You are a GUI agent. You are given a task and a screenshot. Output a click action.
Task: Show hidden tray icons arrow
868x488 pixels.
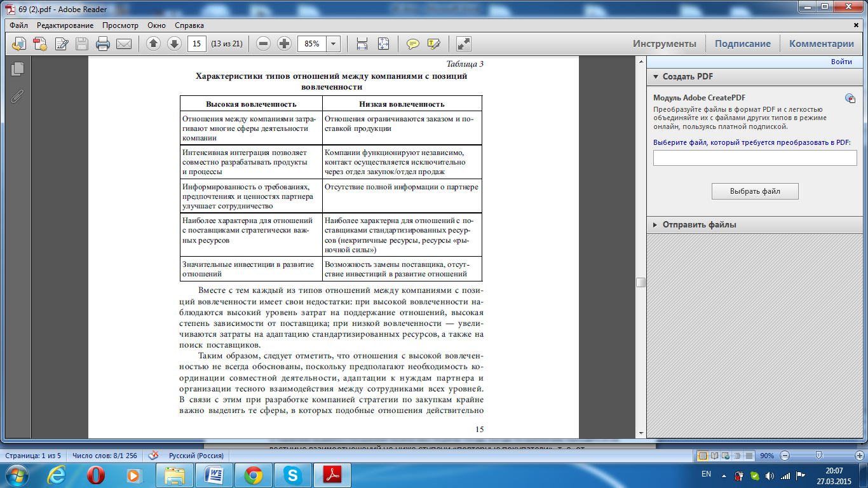click(724, 475)
